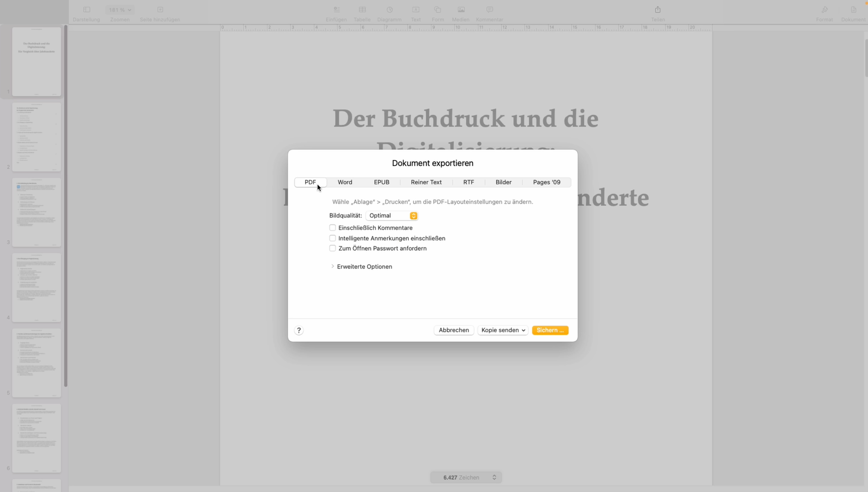Screen dimensions: 868x492
Task: Open the zoom level 181 % dropdown
Action: [120, 10]
